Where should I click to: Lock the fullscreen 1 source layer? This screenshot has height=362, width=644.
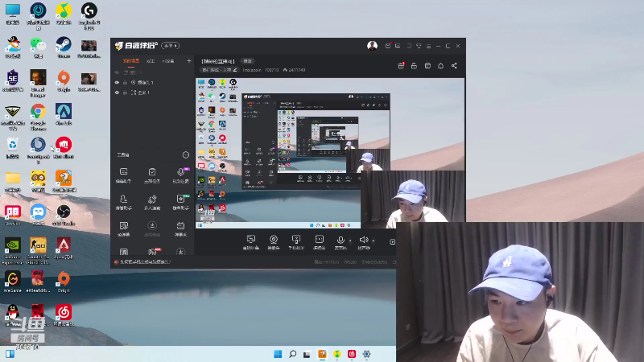pos(126,93)
